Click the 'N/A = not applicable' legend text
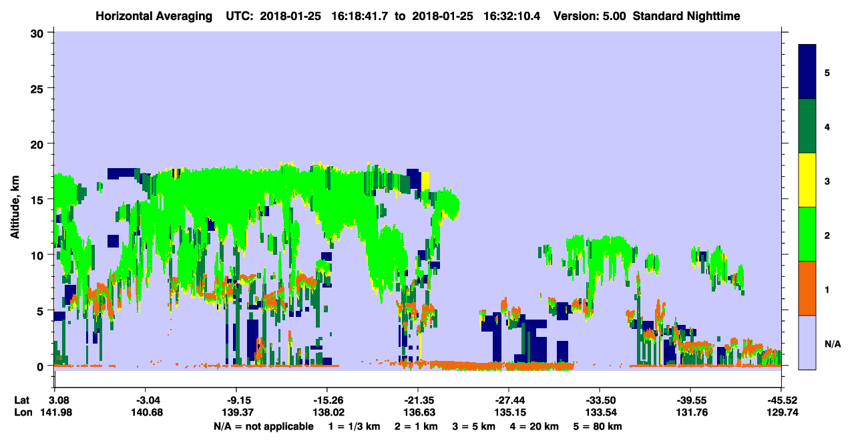 (x=263, y=426)
